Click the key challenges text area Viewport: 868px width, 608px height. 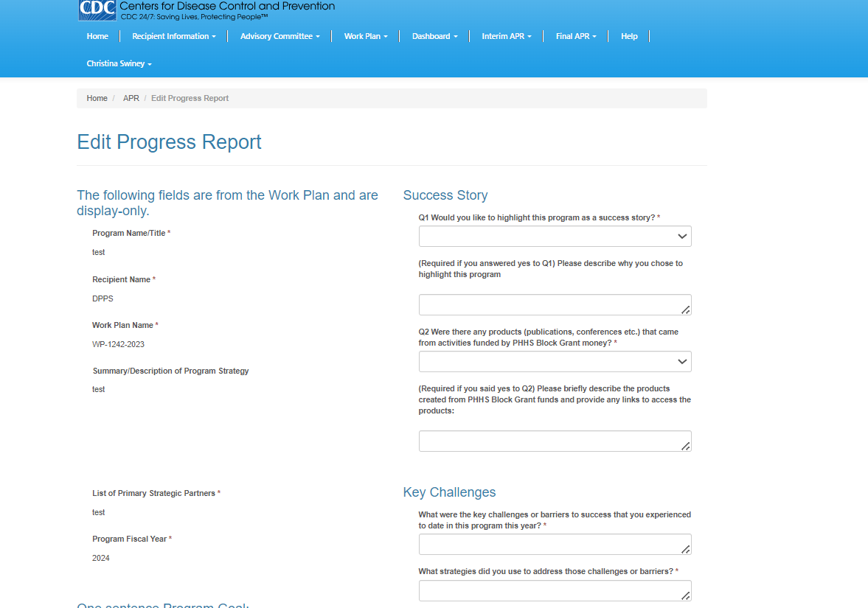coord(555,545)
